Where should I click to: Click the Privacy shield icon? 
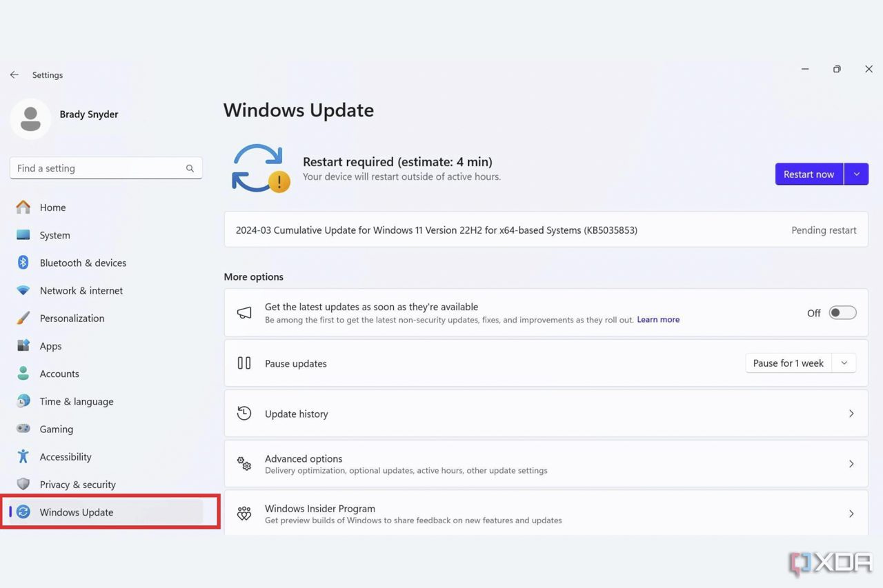[23, 484]
